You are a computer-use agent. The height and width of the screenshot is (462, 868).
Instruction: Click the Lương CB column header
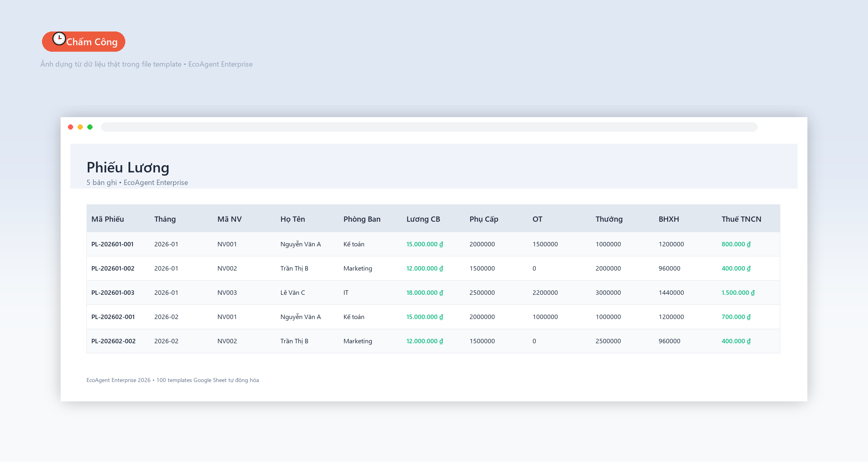[423, 219]
